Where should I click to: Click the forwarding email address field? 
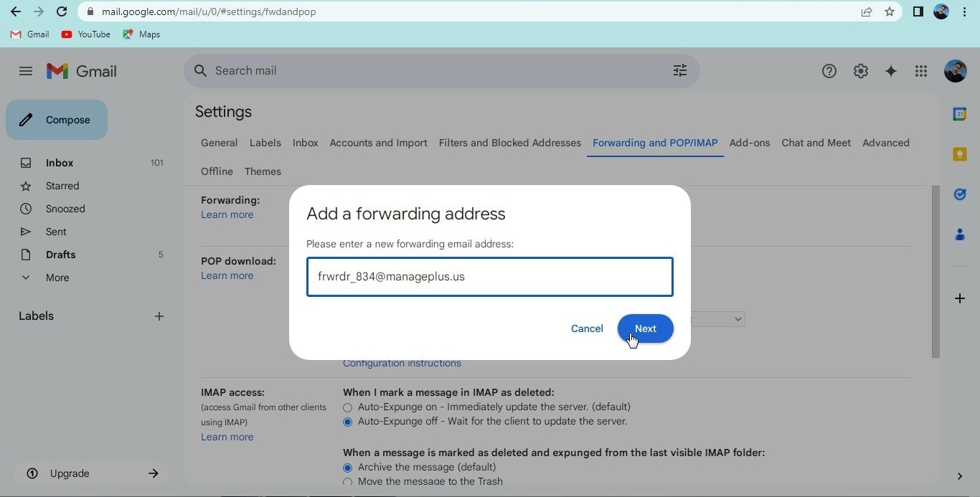tap(490, 277)
